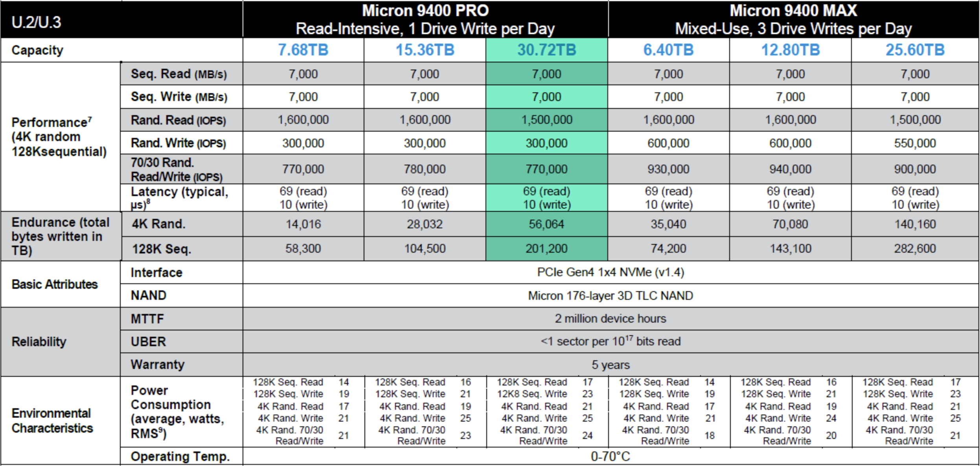The height and width of the screenshot is (466, 980).
Task: Click the MTTF row label
Action: click(147, 319)
